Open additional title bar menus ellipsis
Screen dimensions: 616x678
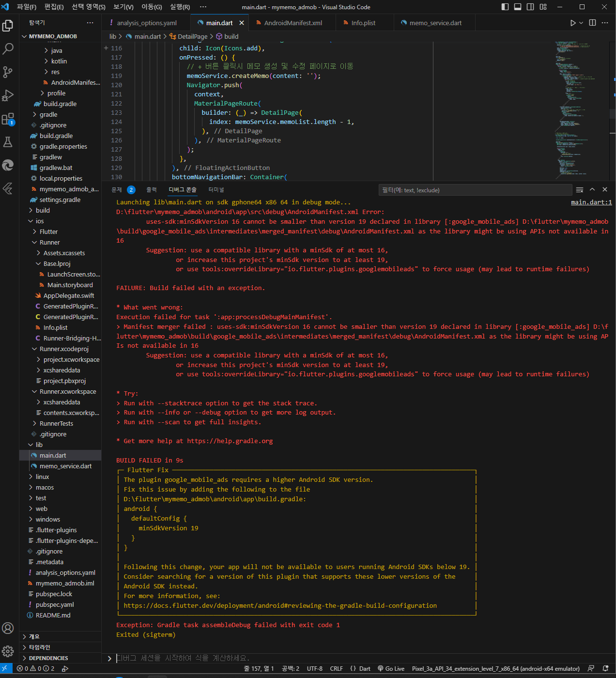click(203, 7)
